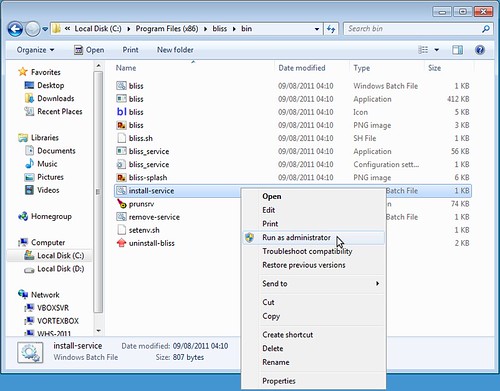Choose Restore previous versions
500x391 pixels.
click(x=313, y=265)
